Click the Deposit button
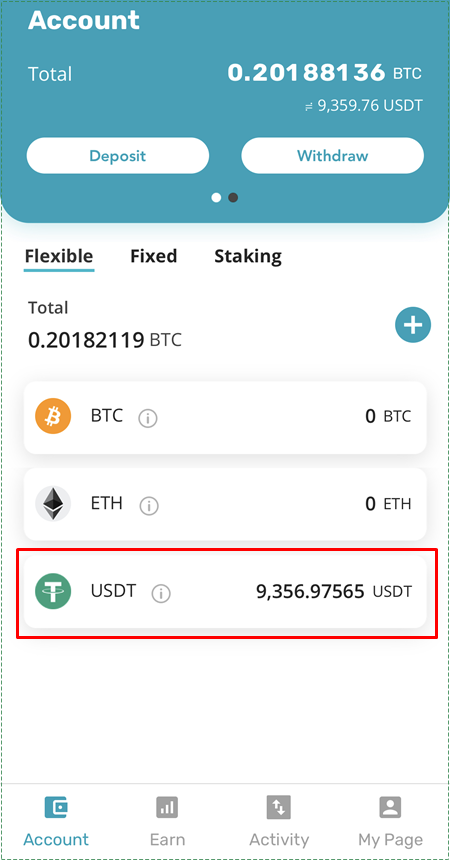Screen dimensions: 450x861 point(118,156)
